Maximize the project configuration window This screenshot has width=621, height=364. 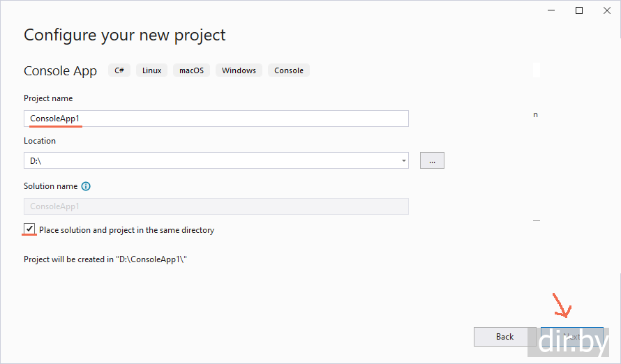coord(579,10)
